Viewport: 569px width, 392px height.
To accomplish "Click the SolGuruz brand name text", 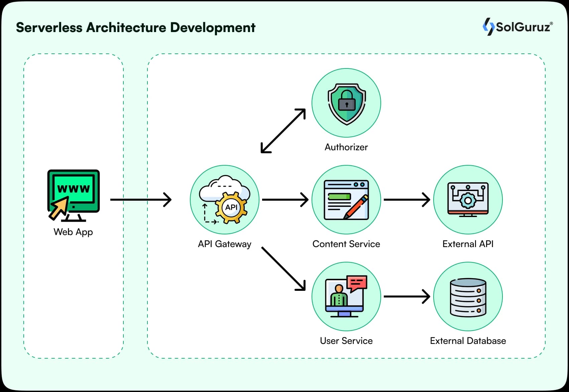I will click(524, 27).
